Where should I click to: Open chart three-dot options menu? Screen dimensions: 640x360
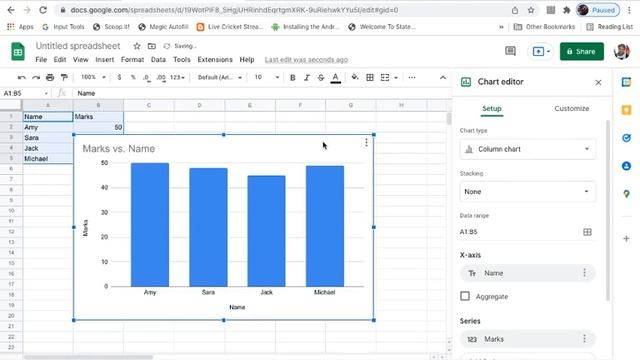366,142
